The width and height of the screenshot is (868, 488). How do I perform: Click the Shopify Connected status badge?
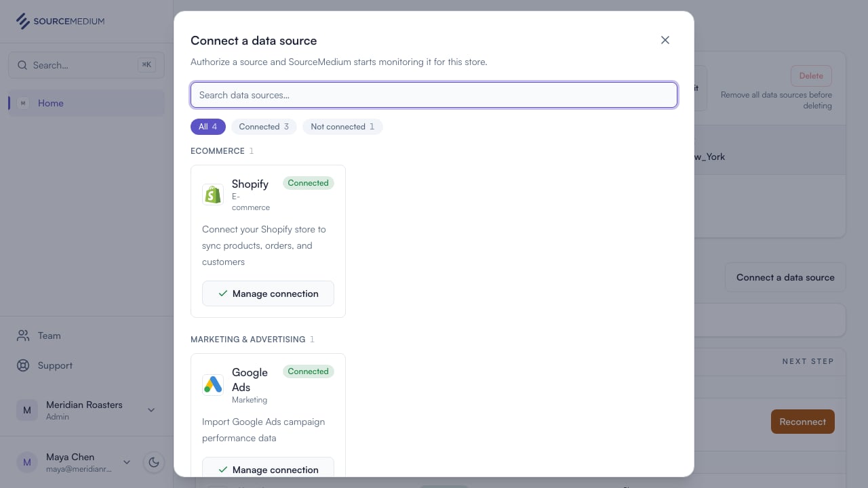pos(309,183)
